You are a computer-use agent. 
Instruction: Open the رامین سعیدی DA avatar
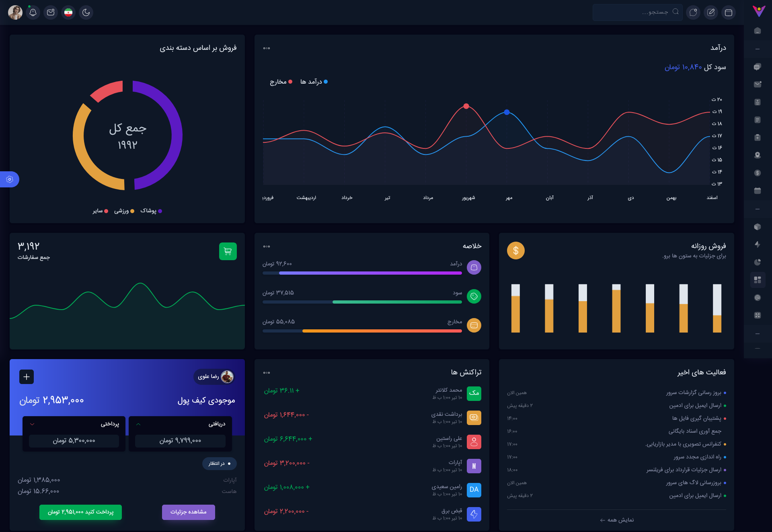click(474, 490)
